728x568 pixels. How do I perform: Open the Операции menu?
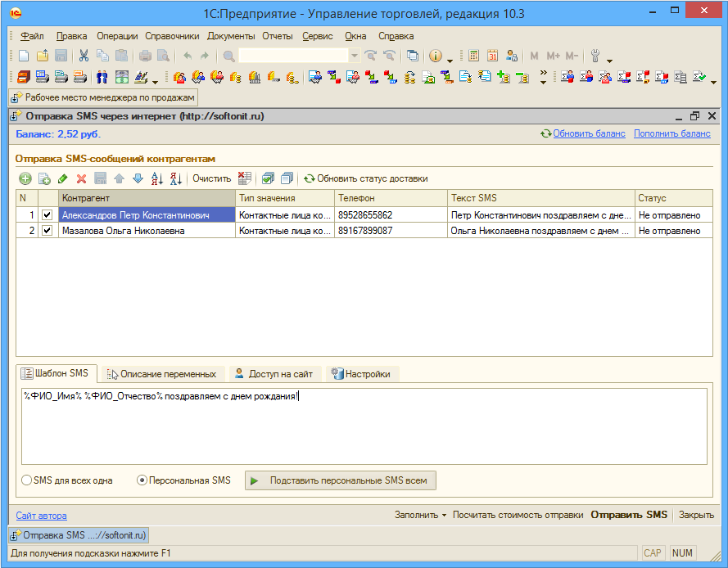pos(117,36)
